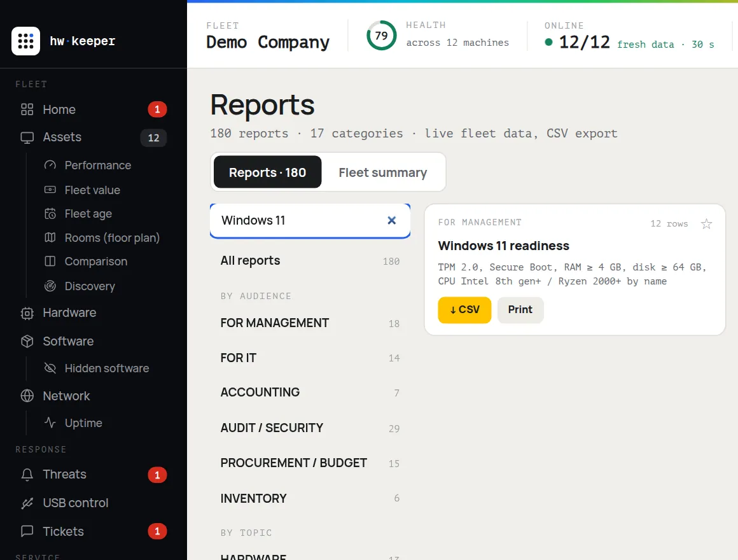The image size is (738, 560).
Task: Switch to the Fleet summary tab
Action: [x=382, y=172]
